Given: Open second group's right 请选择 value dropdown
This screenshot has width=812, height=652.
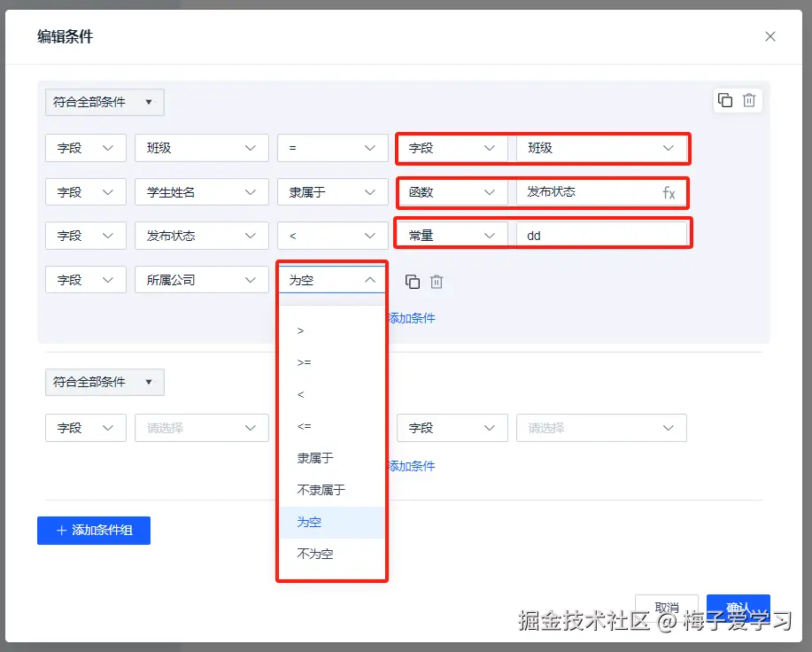Looking at the screenshot, I should [x=601, y=428].
